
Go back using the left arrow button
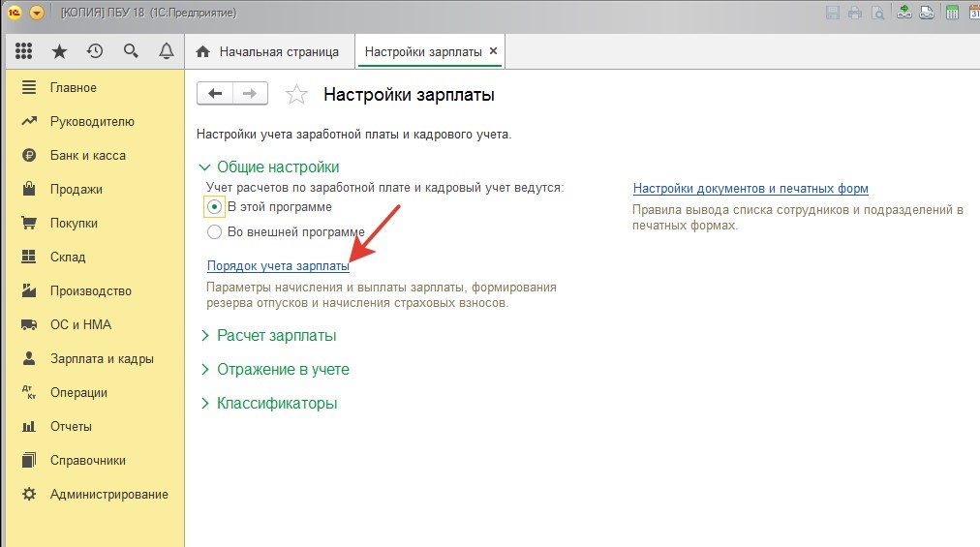click(x=215, y=93)
